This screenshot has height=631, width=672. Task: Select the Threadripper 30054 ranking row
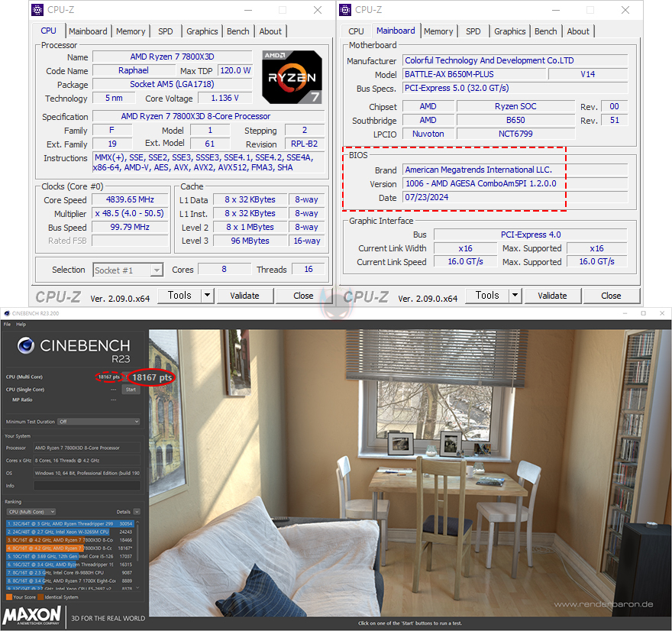[x=69, y=524]
